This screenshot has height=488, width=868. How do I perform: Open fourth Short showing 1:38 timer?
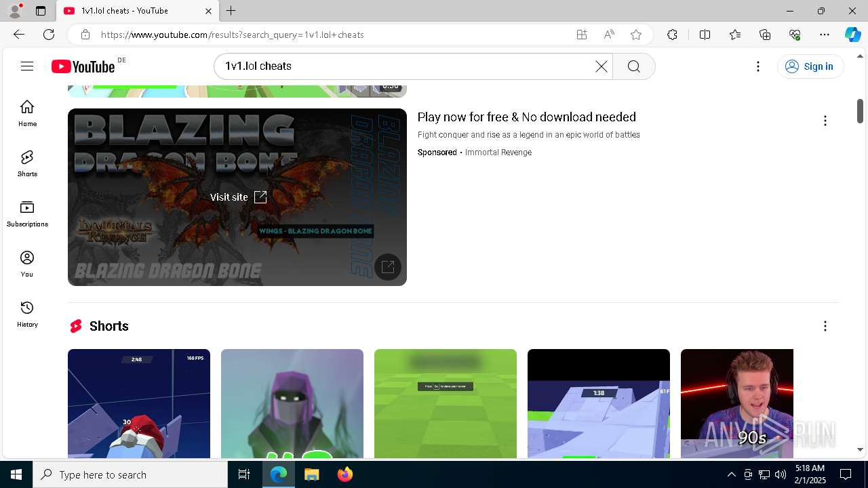pyautogui.click(x=599, y=403)
